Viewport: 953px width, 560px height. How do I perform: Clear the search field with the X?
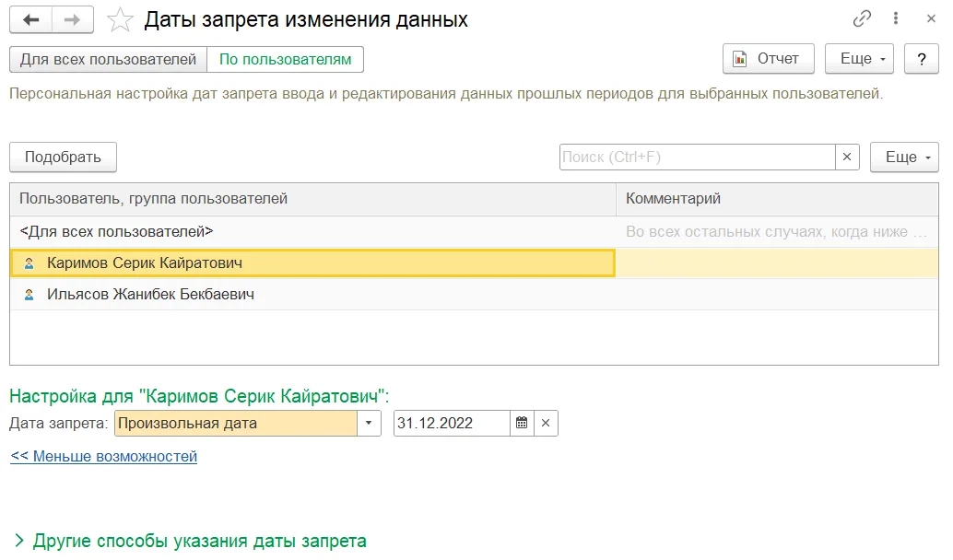click(847, 157)
